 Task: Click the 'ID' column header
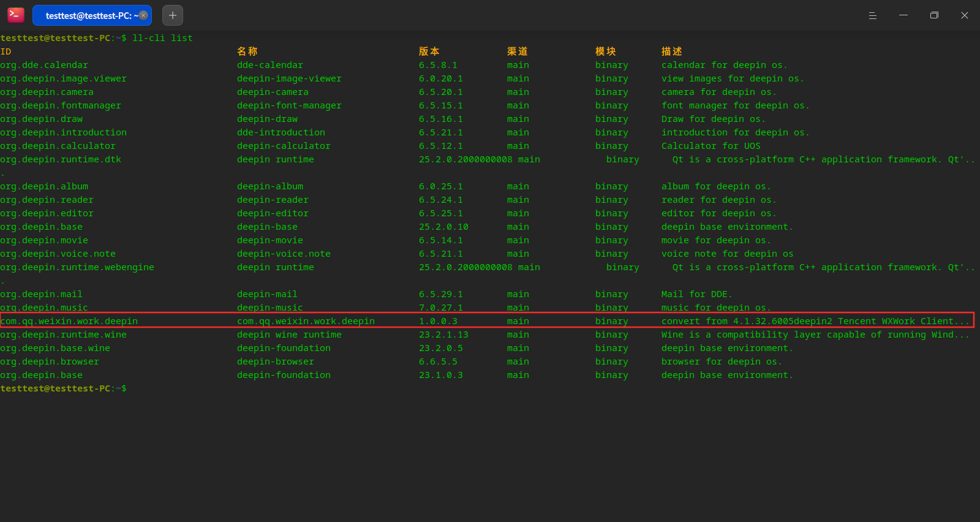tap(6, 51)
